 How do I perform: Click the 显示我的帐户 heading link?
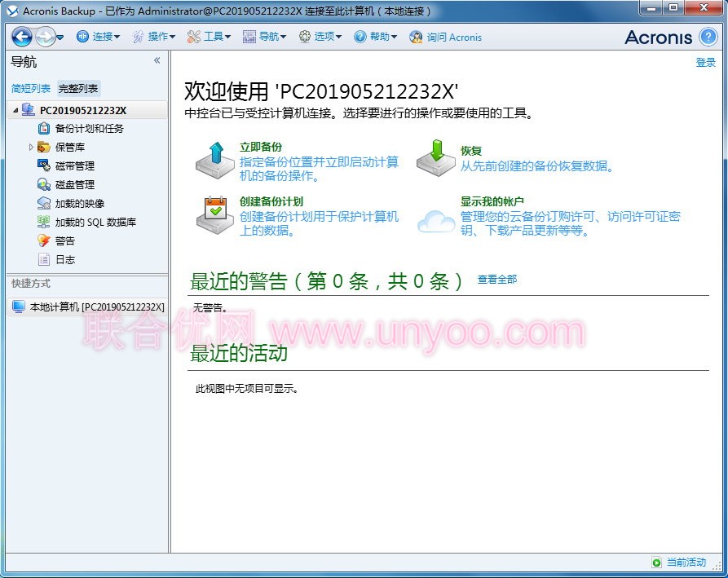point(492,201)
